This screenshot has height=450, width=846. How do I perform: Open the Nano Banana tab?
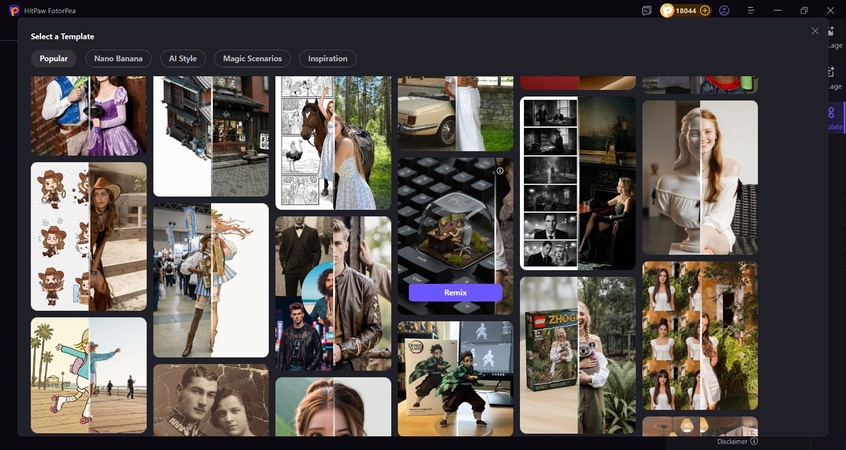click(x=118, y=59)
